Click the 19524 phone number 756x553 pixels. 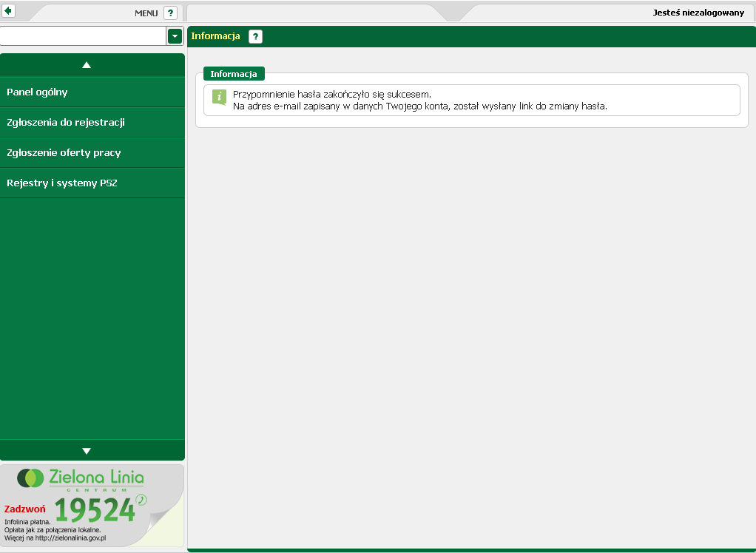[x=95, y=510]
